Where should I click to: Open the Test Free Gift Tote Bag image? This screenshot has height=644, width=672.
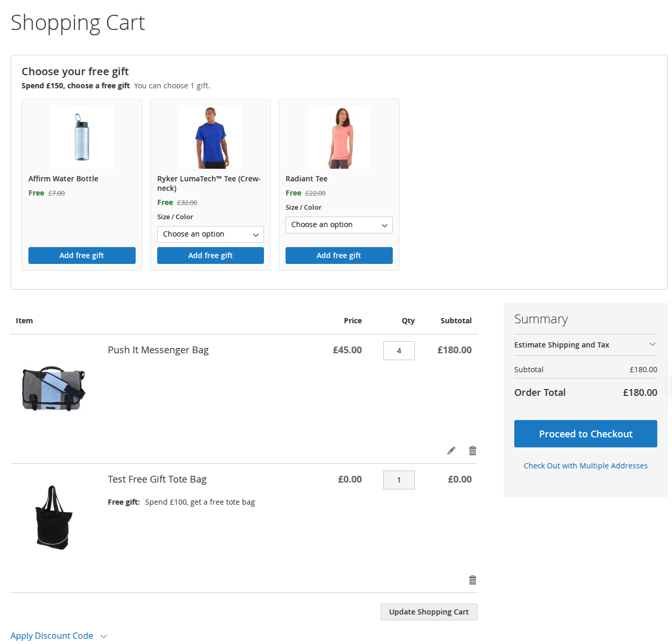click(x=54, y=518)
